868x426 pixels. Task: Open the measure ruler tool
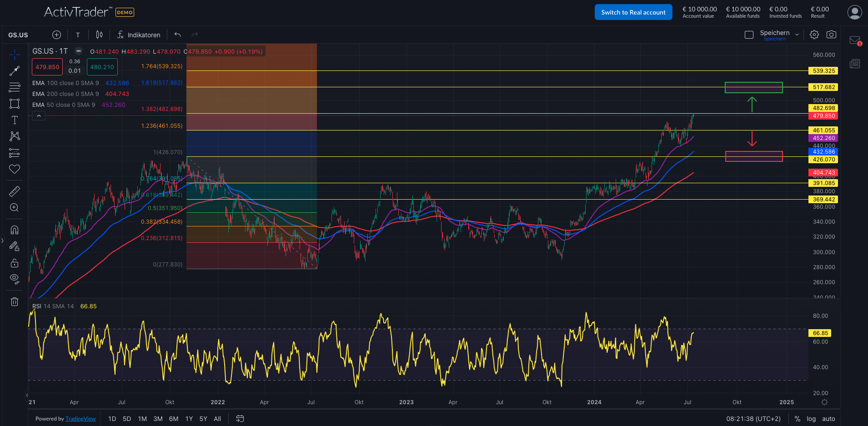(x=15, y=191)
